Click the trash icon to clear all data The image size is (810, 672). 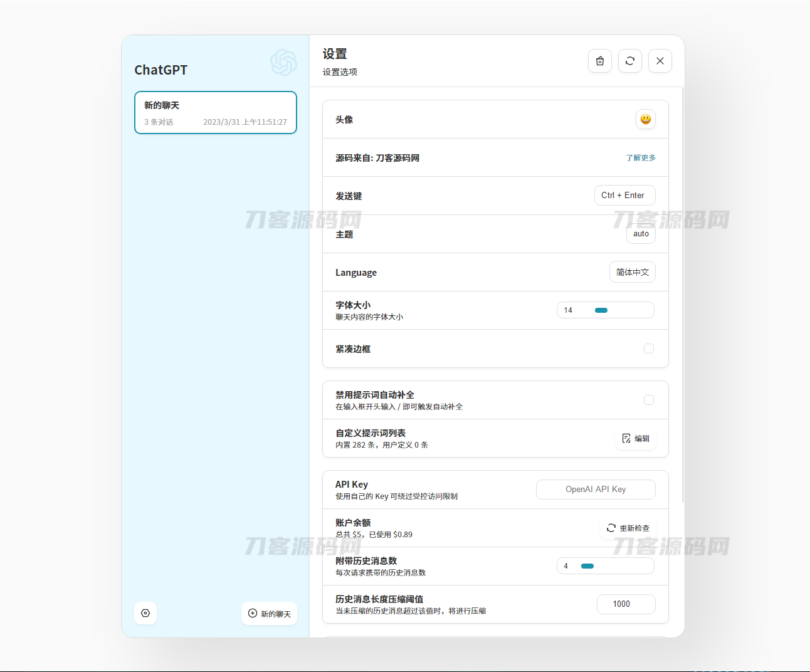tap(600, 61)
